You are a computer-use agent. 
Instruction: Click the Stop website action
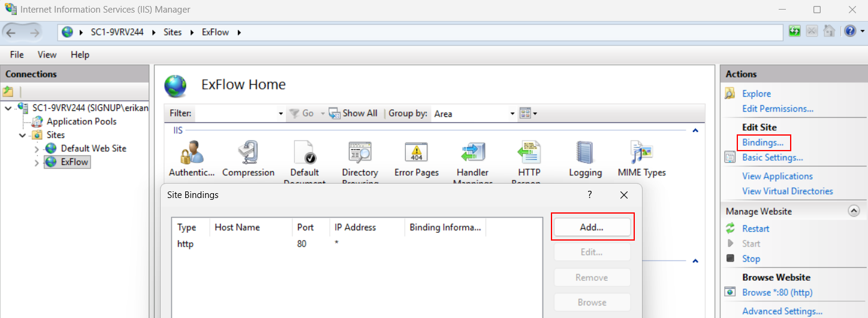(751, 259)
